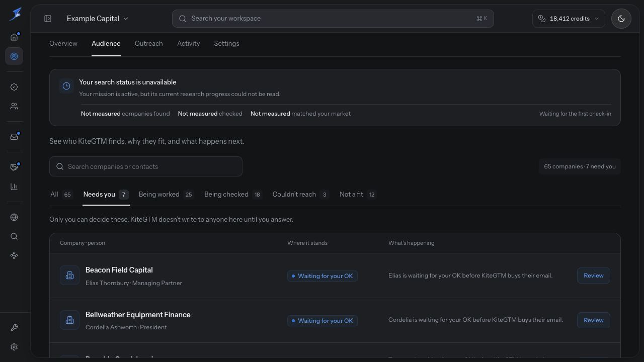Show the Couldn't reach filter
The image size is (644, 362).
coord(301,195)
